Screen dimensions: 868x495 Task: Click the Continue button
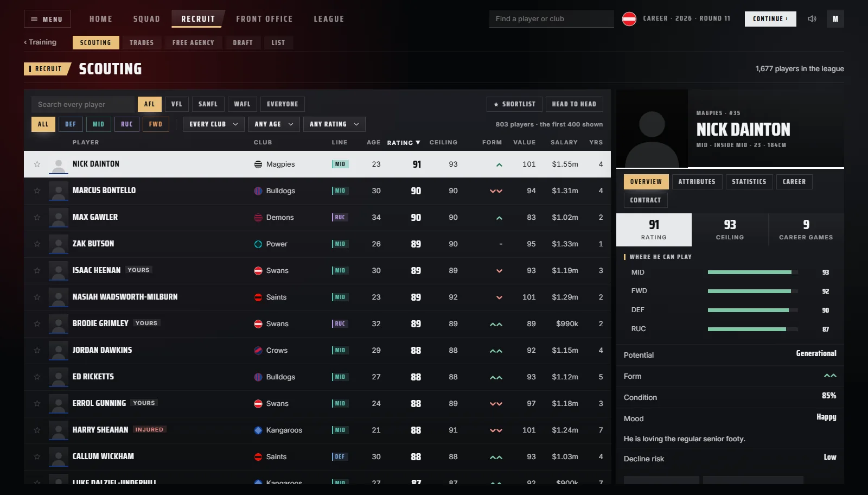pos(770,19)
